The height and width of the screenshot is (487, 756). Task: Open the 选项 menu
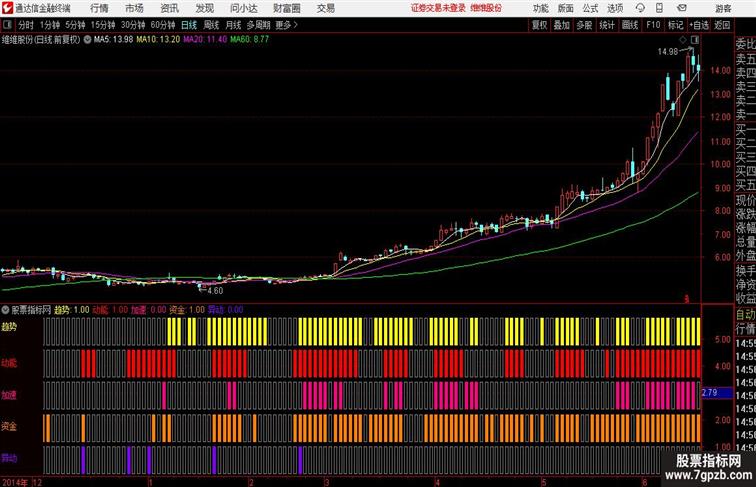coord(615,8)
